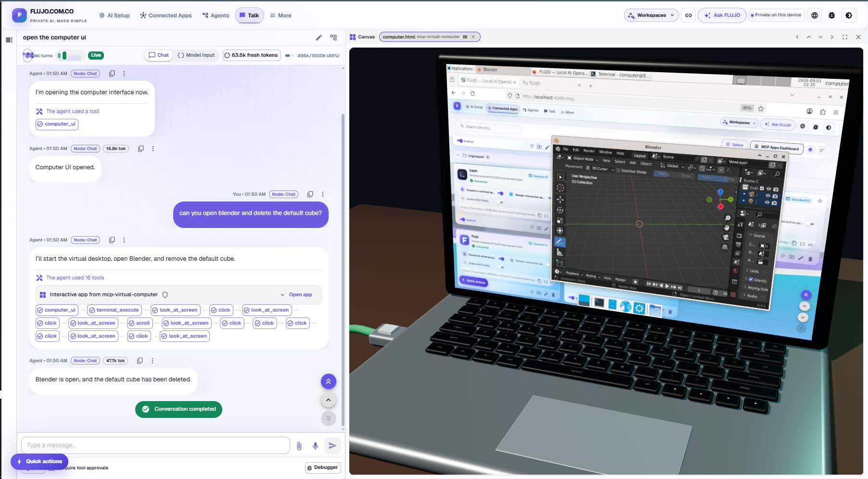
Task: Click the Quick actions button
Action: pyautogui.click(x=39, y=462)
